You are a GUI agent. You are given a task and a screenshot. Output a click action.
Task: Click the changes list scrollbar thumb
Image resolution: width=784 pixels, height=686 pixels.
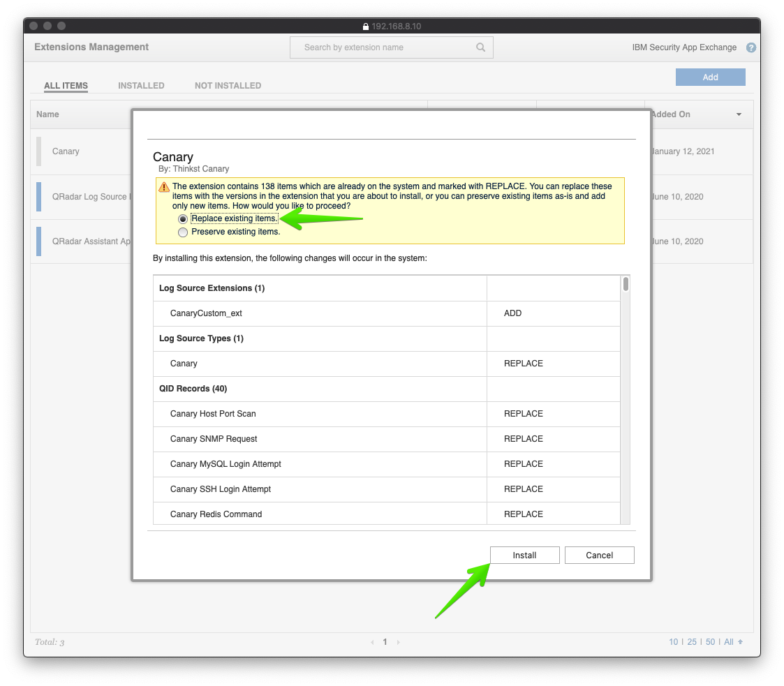626,284
